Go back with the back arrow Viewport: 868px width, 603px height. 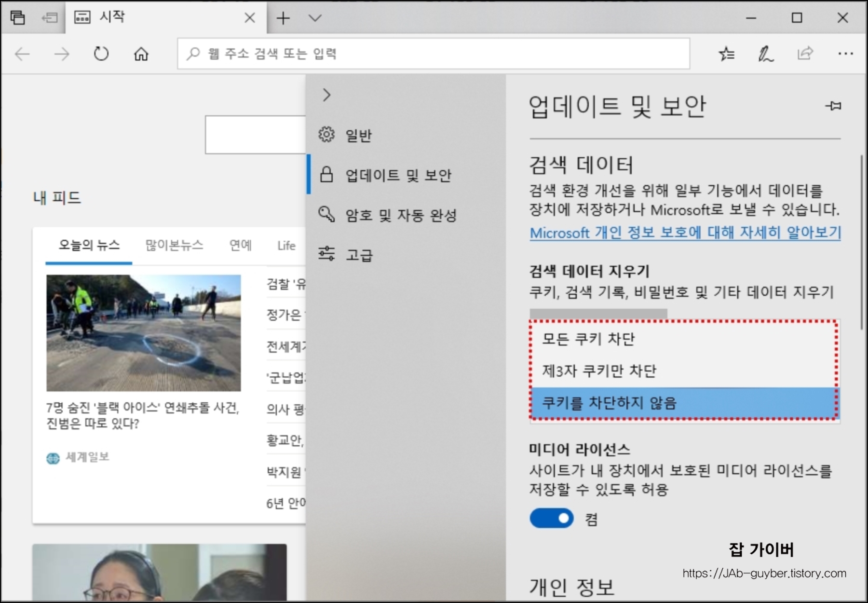pos(23,54)
